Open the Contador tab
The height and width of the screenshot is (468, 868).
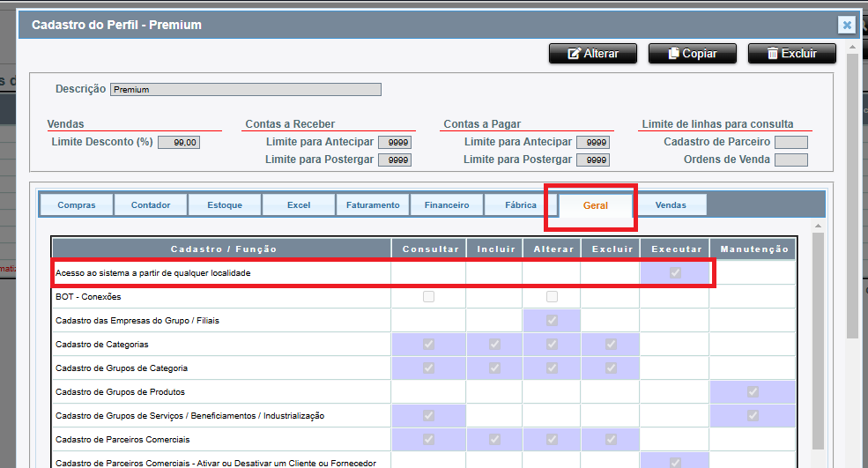coord(151,205)
